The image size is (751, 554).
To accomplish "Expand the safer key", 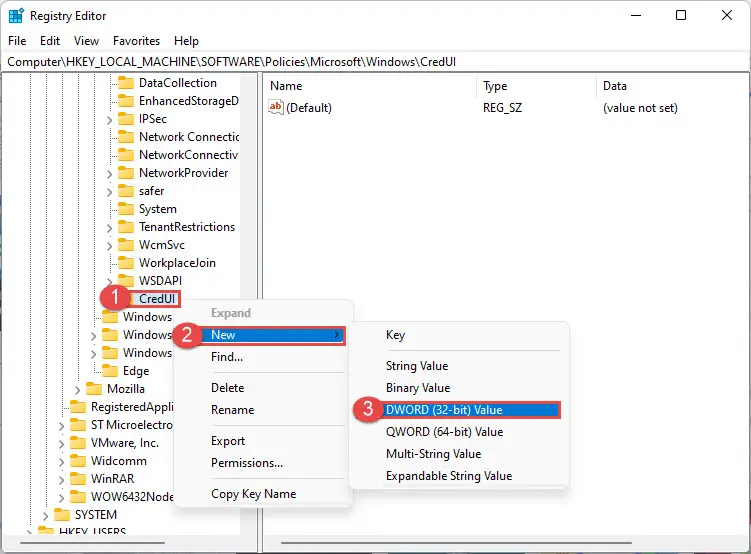I will click(x=109, y=192).
